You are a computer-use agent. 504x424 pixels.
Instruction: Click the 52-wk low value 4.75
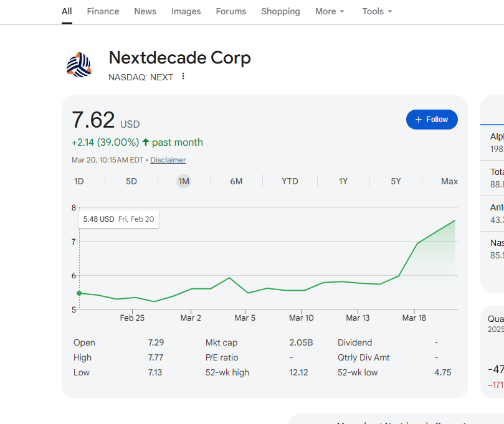[x=442, y=372]
